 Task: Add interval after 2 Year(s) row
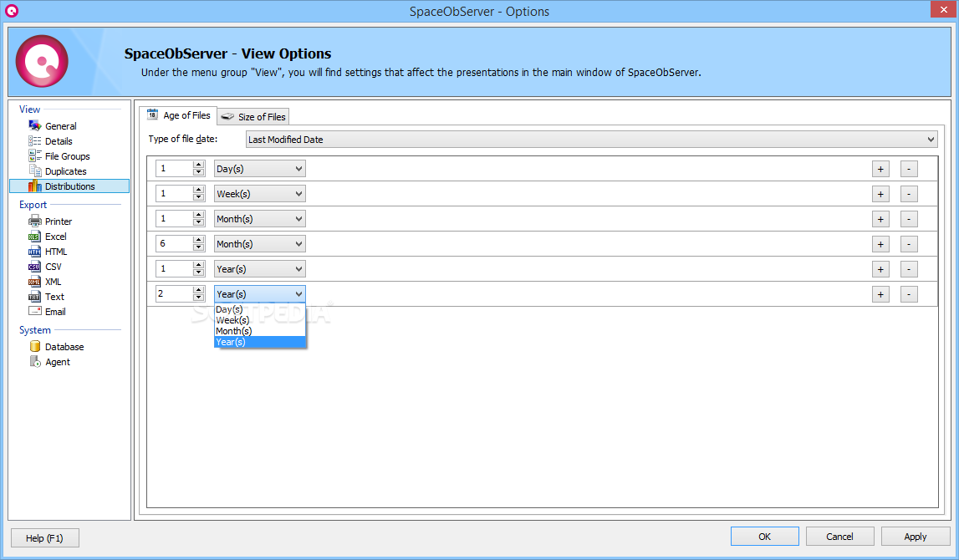coord(880,294)
